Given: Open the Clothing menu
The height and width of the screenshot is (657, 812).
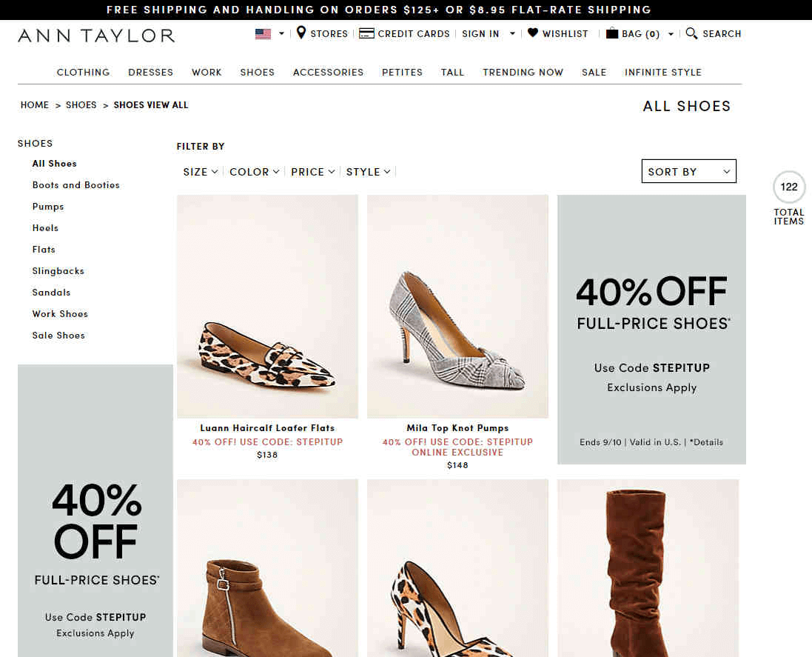Looking at the screenshot, I should point(84,72).
